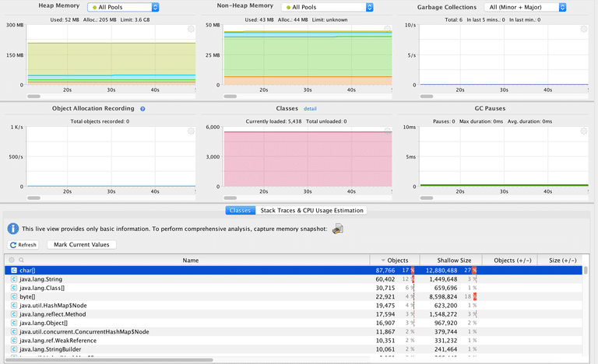Viewport: 598px width, 364px height.
Task: Open the Heap Memory pools dropdown
Action: (x=123, y=7)
